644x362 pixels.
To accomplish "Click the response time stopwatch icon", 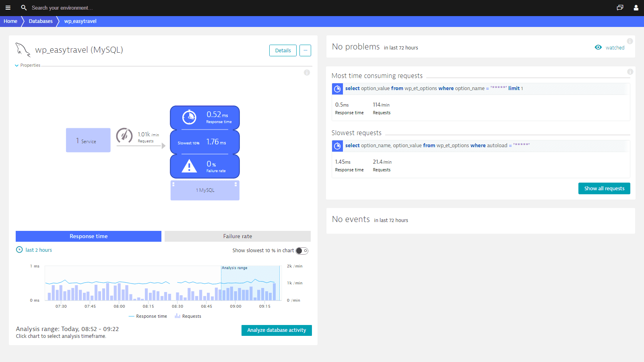I will pyautogui.click(x=189, y=117).
